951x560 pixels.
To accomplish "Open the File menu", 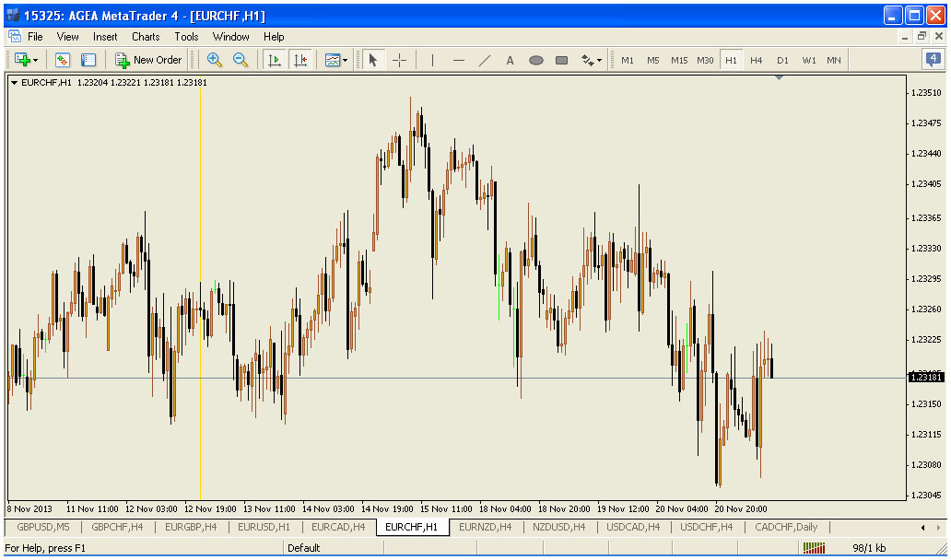I will click(x=35, y=37).
